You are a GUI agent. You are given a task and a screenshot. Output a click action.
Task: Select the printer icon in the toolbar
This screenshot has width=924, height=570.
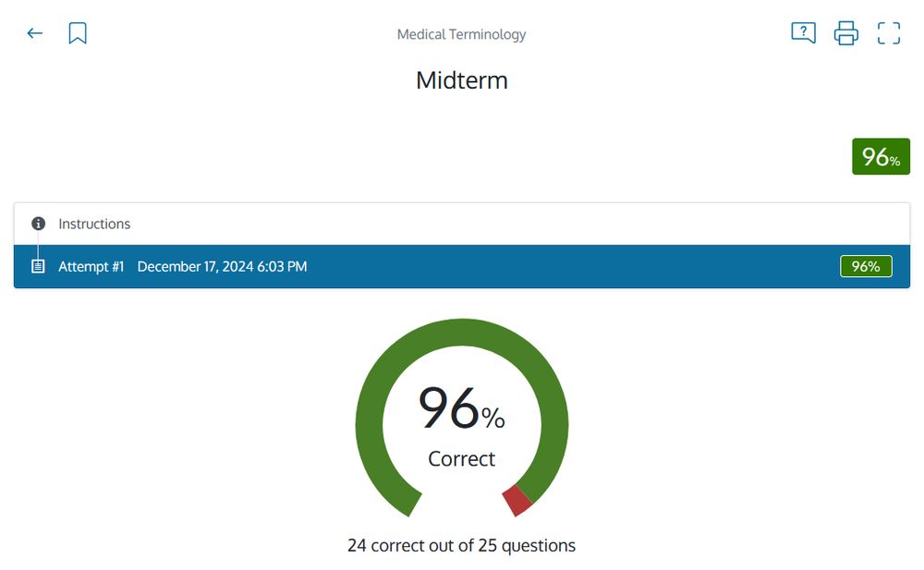click(845, 32)
